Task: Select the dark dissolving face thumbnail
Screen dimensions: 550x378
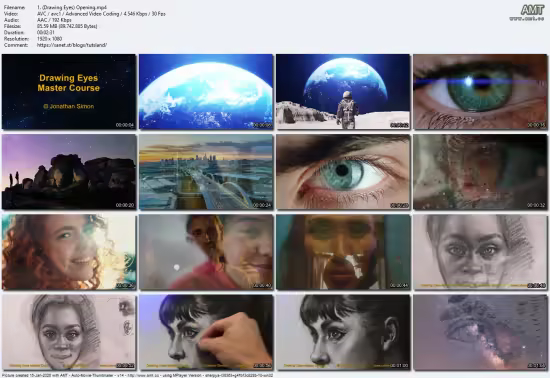Action: click(480, 172)
